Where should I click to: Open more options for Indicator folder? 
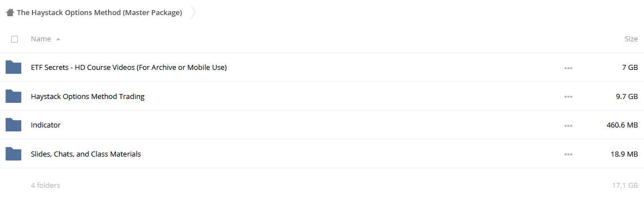[x=568, y=125]
